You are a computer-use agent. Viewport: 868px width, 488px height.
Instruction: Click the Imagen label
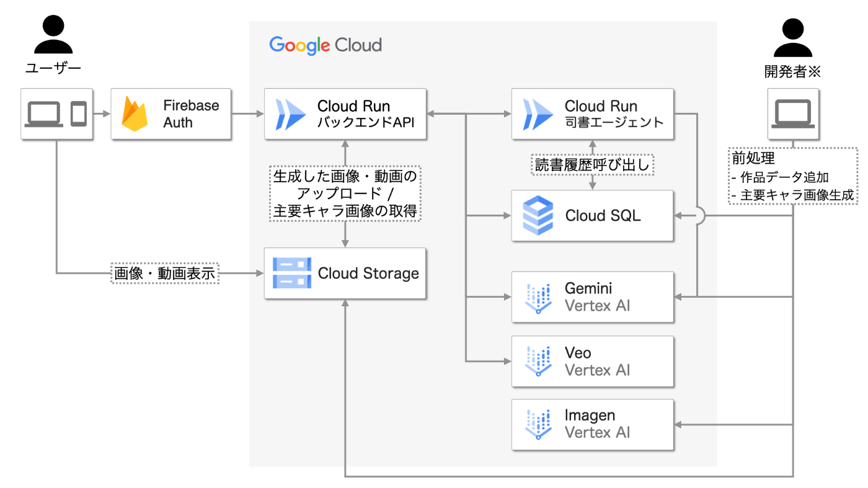pos(590,415)
